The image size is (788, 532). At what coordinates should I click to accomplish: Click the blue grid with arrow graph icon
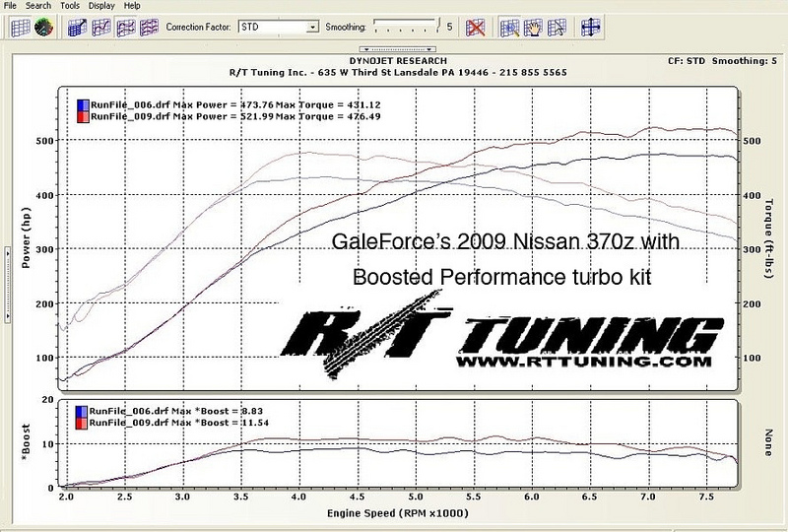pyautogui.click(x=77, y=28)
